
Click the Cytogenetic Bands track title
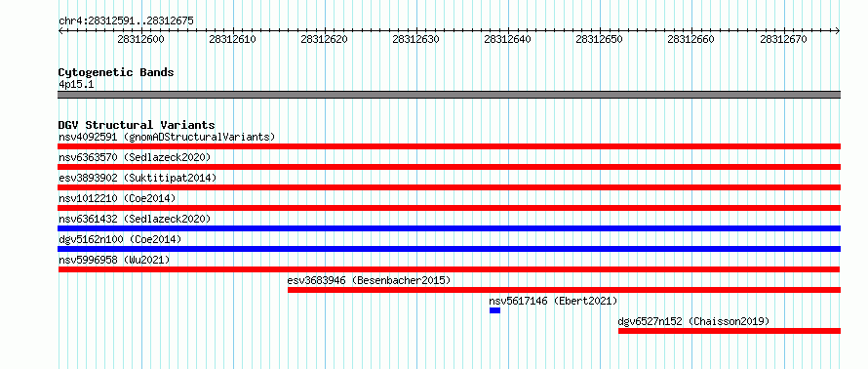click(x=116, y=72)
